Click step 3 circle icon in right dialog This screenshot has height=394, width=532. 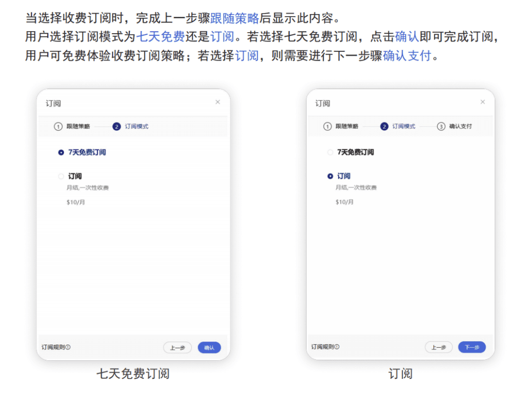tap(441, 127)
